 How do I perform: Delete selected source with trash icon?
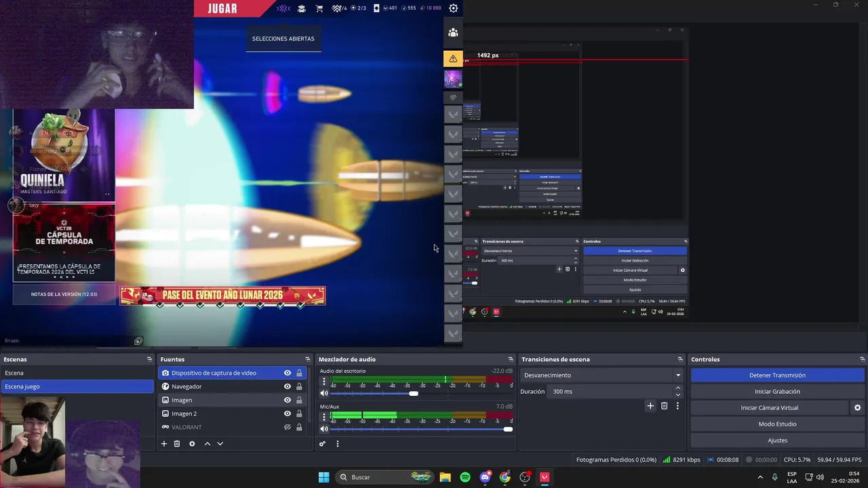click(x=177, y=444)
